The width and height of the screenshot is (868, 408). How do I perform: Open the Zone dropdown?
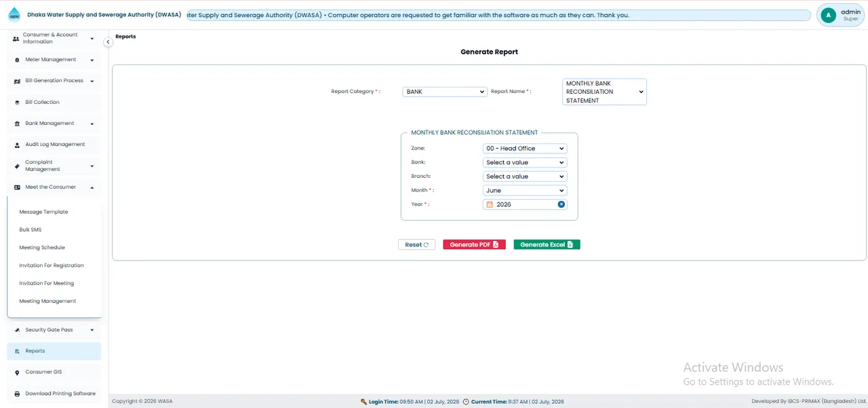pyautogui.click(x=525, y=149)
